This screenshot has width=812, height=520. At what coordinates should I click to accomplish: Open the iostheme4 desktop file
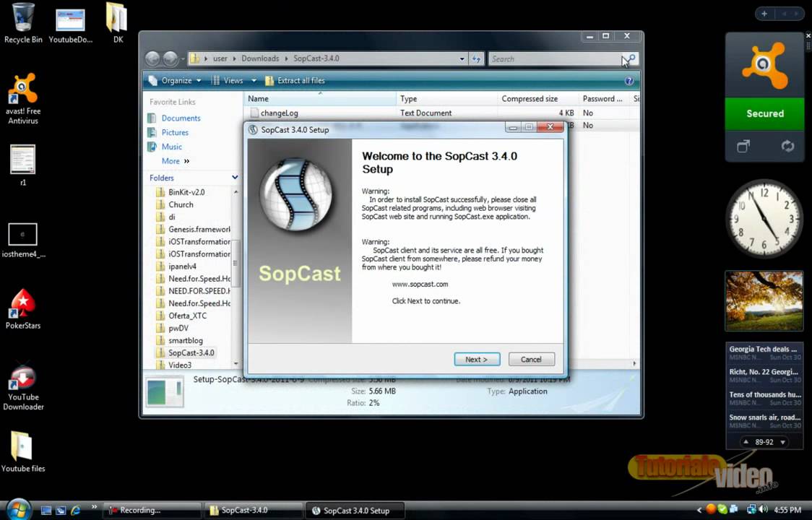[x=23, y=240]
